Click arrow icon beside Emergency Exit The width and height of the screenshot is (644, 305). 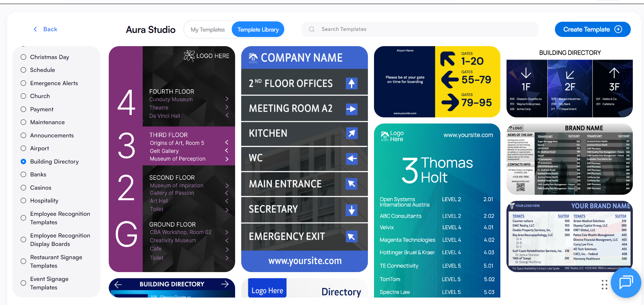coord(352,236)
